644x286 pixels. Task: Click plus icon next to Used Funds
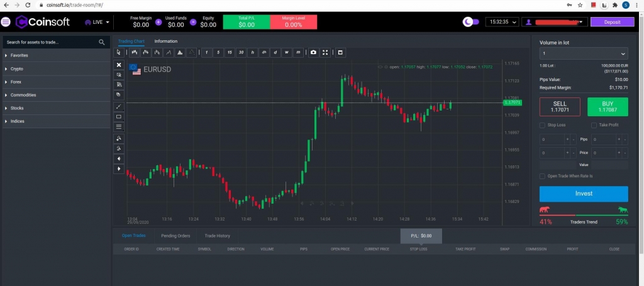158,22
